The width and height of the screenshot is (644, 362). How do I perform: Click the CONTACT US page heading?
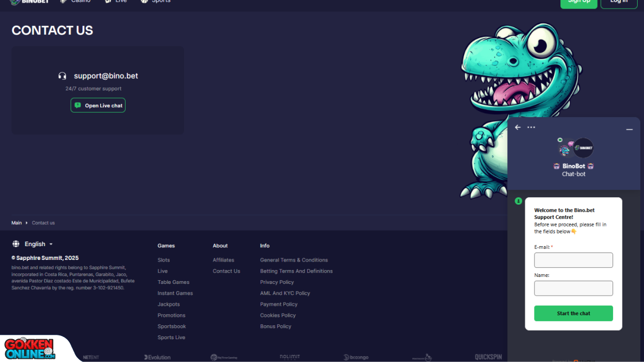click(x=52, y=30)
